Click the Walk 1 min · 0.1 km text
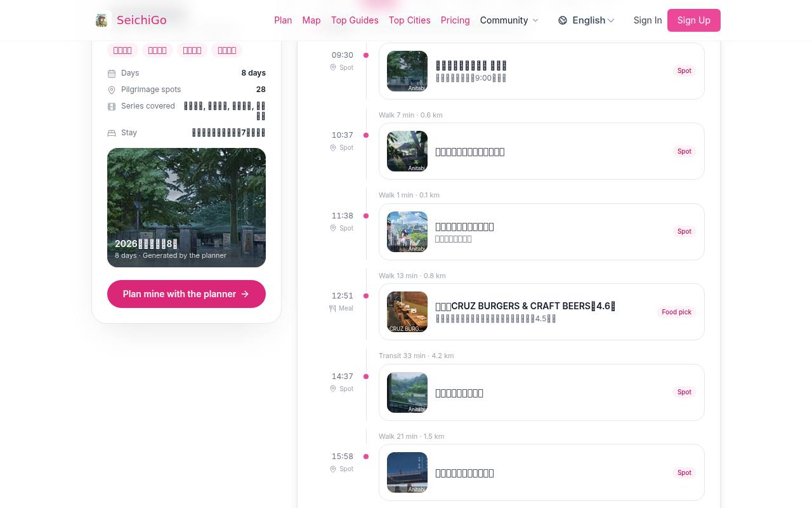The height and width of the screenshot is (508, 812). tap(409, 195)
